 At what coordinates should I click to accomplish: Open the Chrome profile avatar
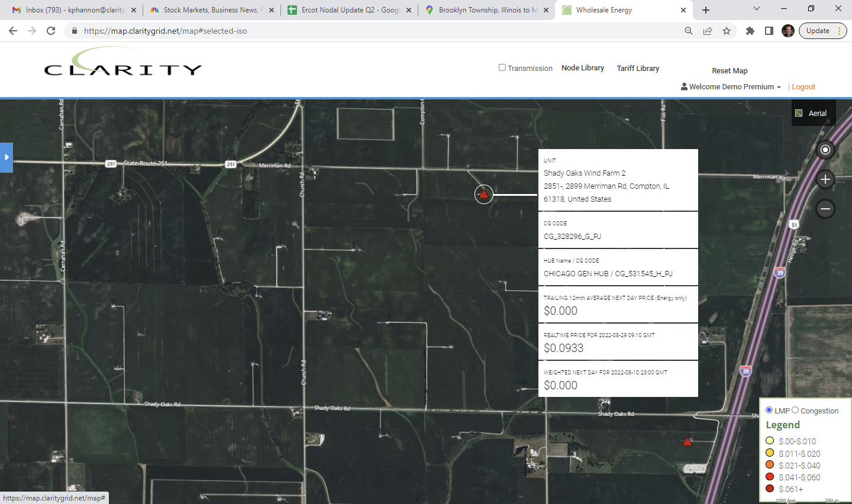(788, 31)
